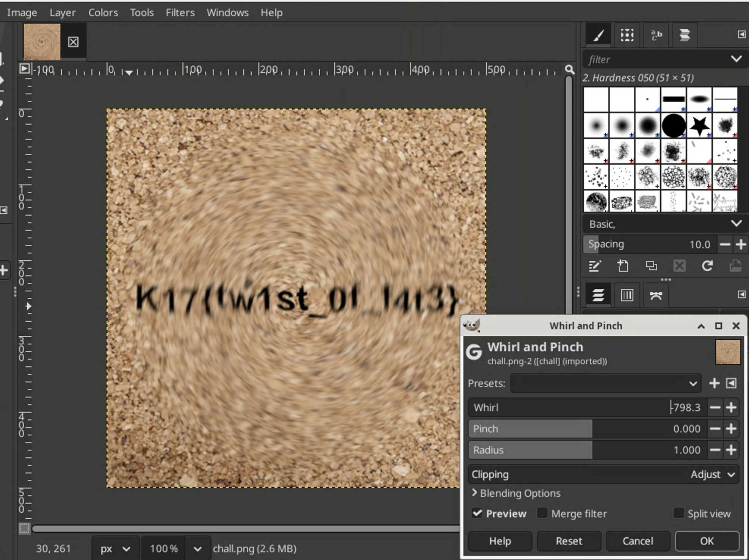Click the edit brush icon
Viewport: 749px width, 560px height.
click(x=594, y=266)
